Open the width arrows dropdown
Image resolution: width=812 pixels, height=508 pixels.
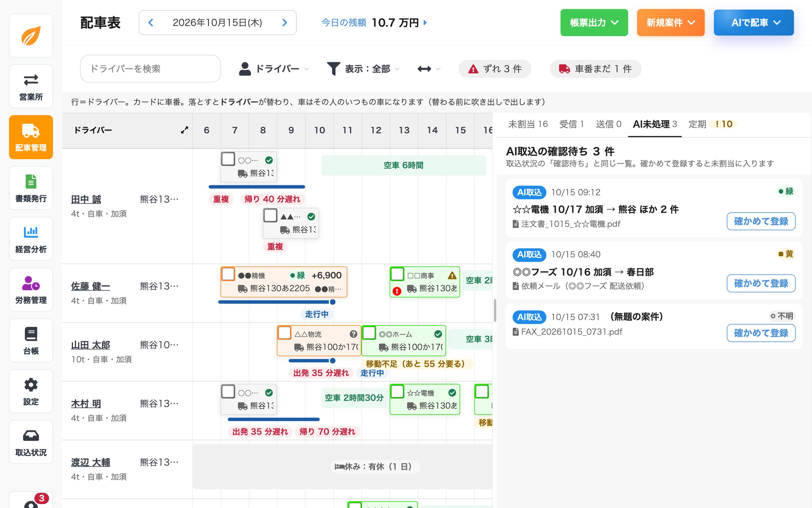pyautogui.click(x=429, y=69)
